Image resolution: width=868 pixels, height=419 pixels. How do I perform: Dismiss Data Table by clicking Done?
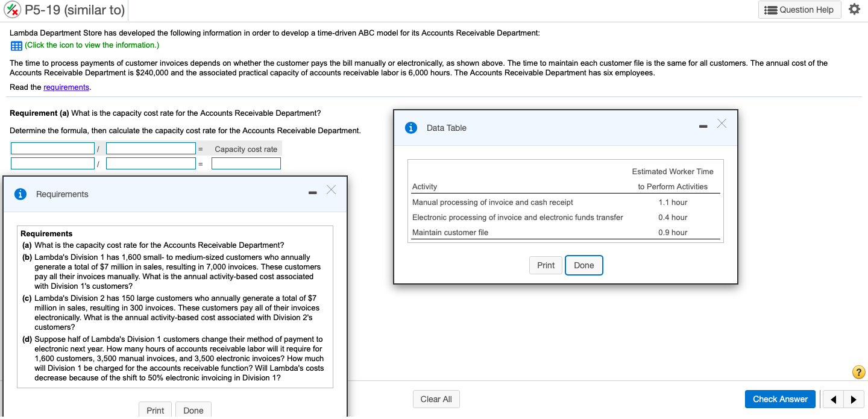[x=583, y=265]
